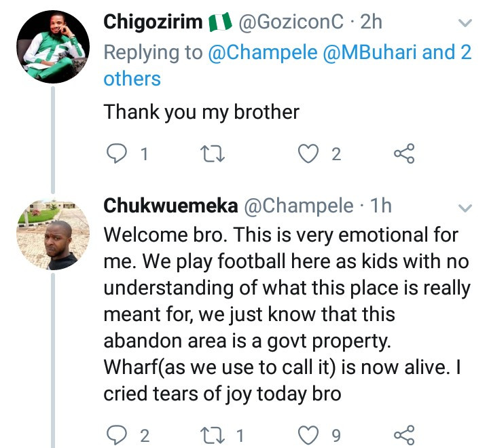Image resolution: width=489 pixels, height=448 pixels.
Task: Open the @Champele mention link in reply header
Action: (253, 53)
